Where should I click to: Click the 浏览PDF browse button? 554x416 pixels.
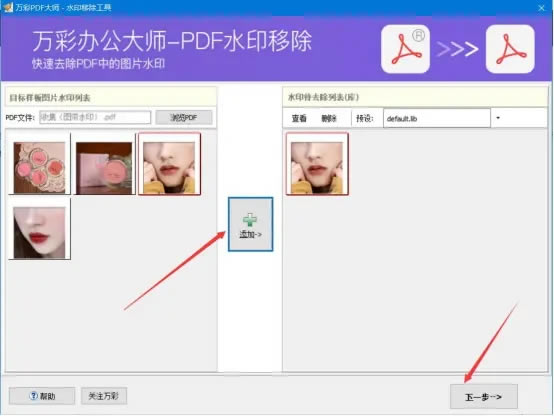pyautogui.click(x=184, y=117)
